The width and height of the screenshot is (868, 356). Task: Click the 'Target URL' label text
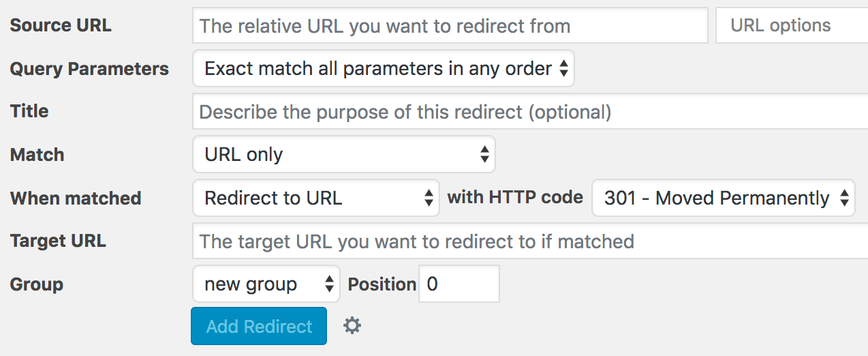click(58, 241)
